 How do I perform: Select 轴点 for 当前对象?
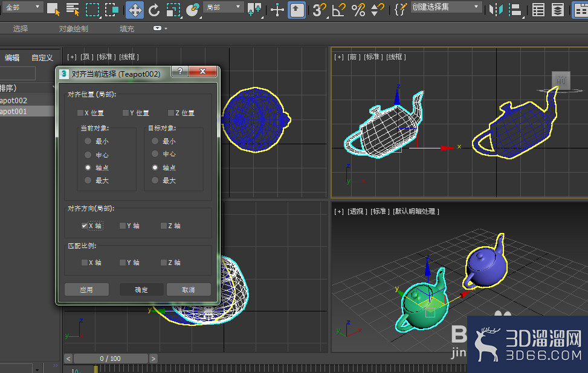pyautogui.click(x=88, y=167)
